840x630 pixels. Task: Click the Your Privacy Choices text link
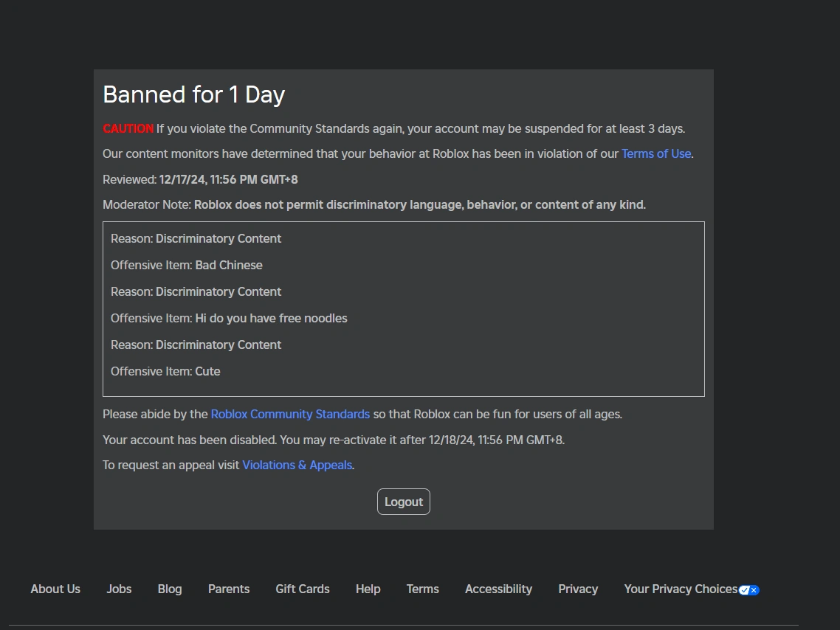[x=680, y=589]
